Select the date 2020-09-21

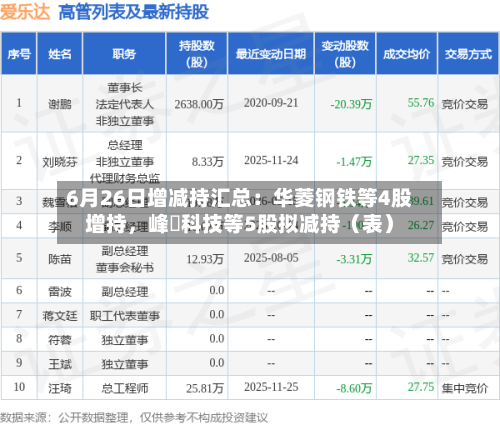pos(271,103)
